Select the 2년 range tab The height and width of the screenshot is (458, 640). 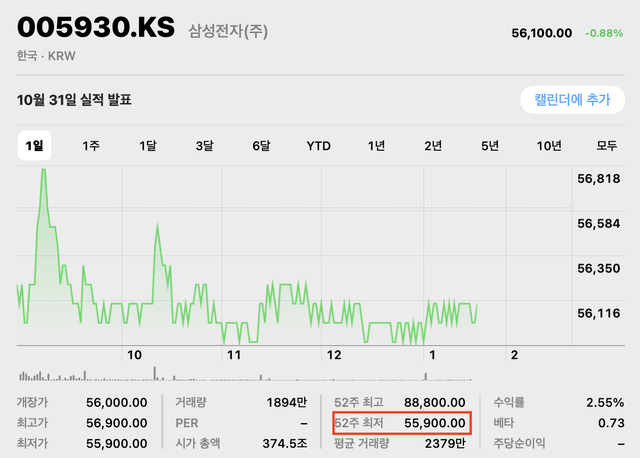[433, 146]
